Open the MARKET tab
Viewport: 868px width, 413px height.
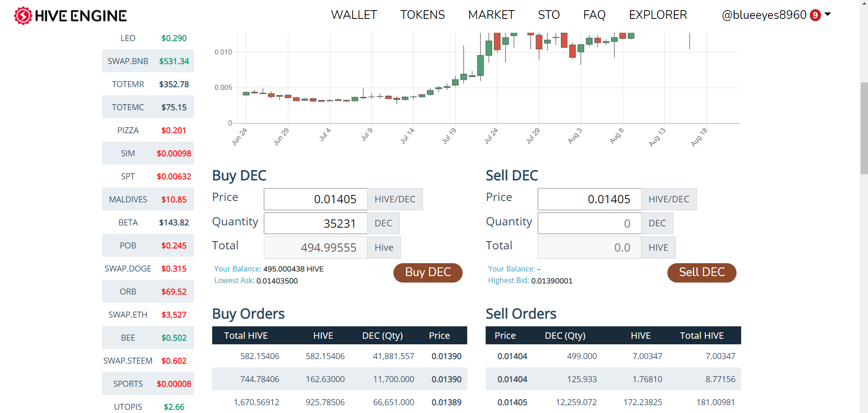coord(491,15)
